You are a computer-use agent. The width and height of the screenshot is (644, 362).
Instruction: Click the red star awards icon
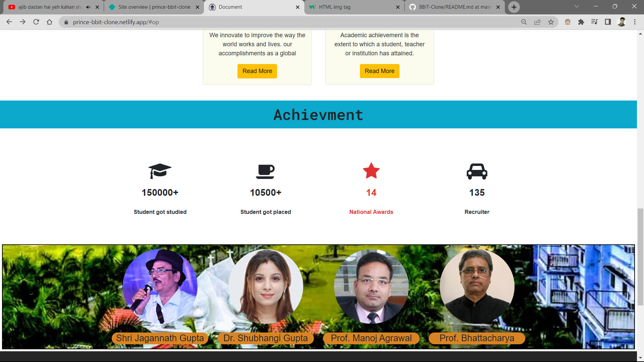pos(371,171)
